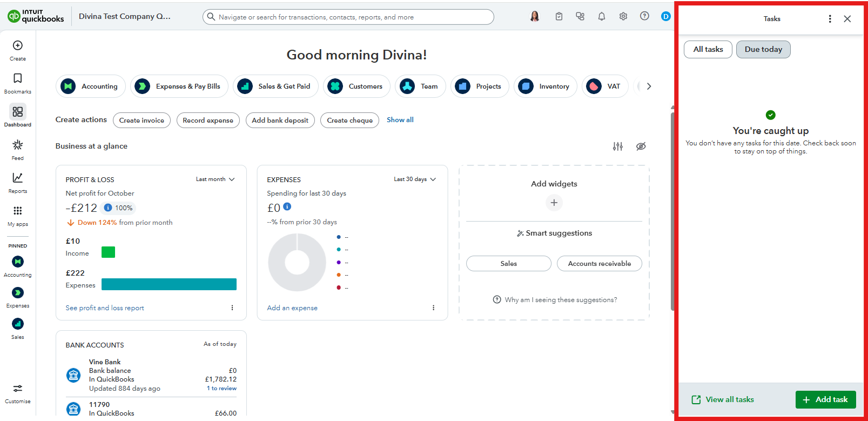Expand the Last 30 days dropdown

(414, 179)
